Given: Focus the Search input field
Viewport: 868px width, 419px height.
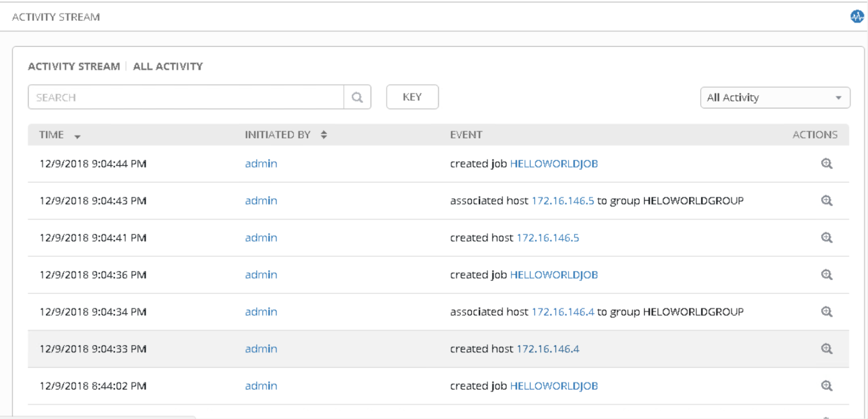Looking at the screenshot, I should (x=186, y=97).
